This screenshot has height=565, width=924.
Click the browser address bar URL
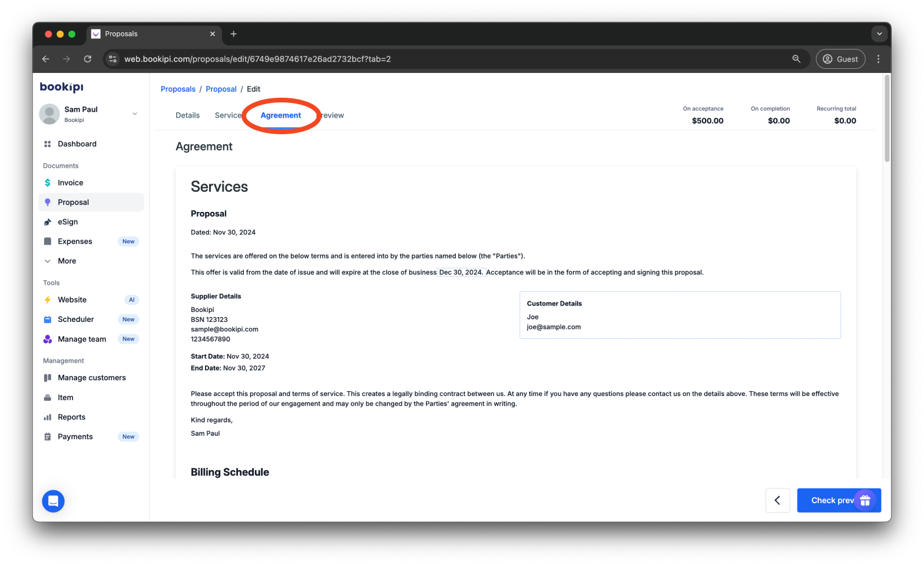[257, 59]
